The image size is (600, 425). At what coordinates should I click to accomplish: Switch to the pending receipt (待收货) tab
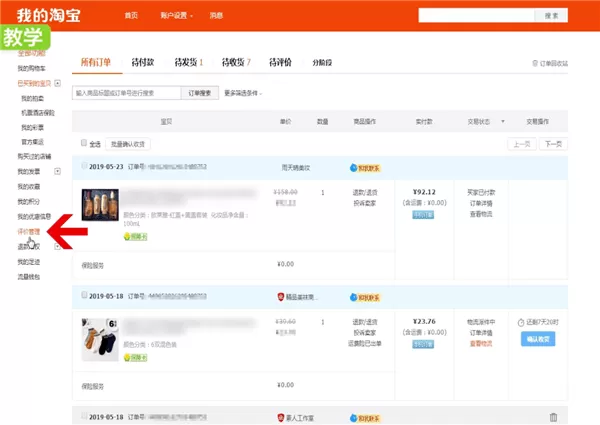(x=236, y=62)
